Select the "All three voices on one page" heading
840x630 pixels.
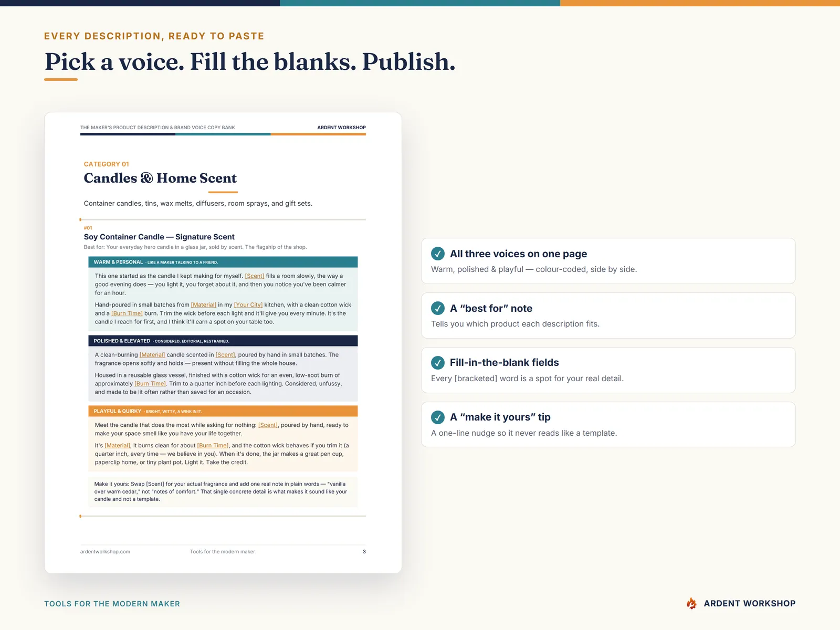[518, 254]
